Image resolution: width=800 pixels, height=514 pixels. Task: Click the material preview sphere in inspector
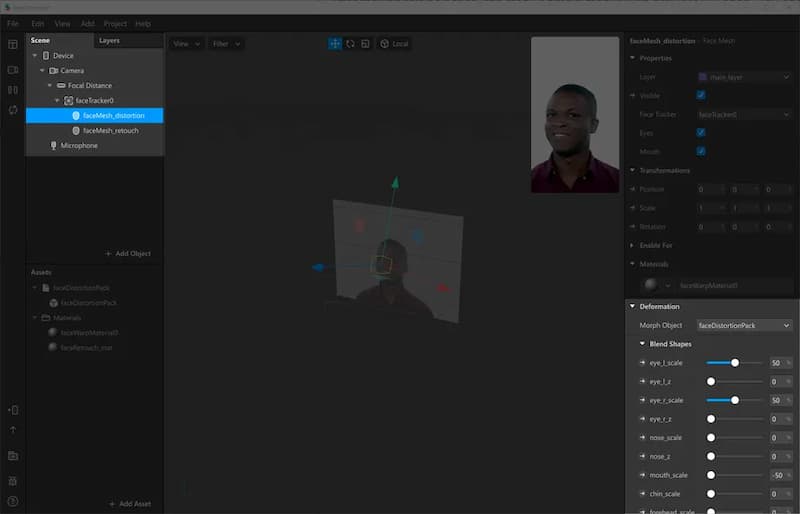coord(651,285)
